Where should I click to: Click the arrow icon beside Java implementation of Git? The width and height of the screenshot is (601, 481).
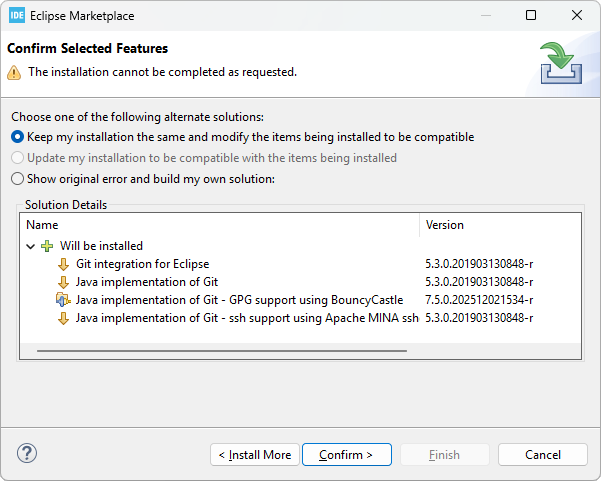[x=64, y=282]
